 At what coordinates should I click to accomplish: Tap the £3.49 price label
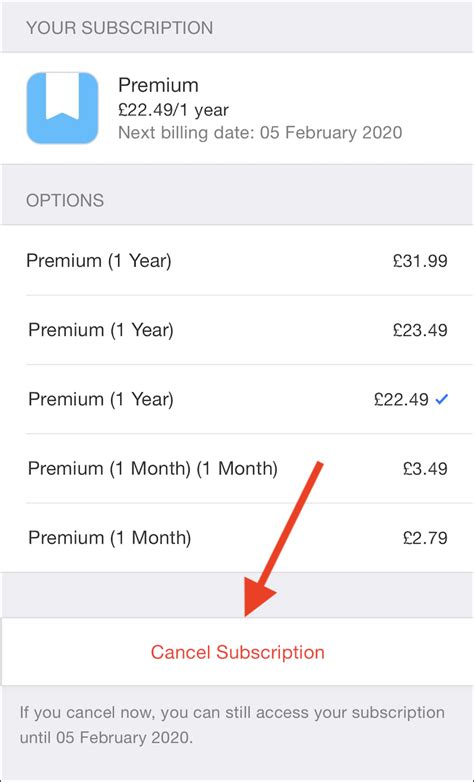click(x=425, y=468)
